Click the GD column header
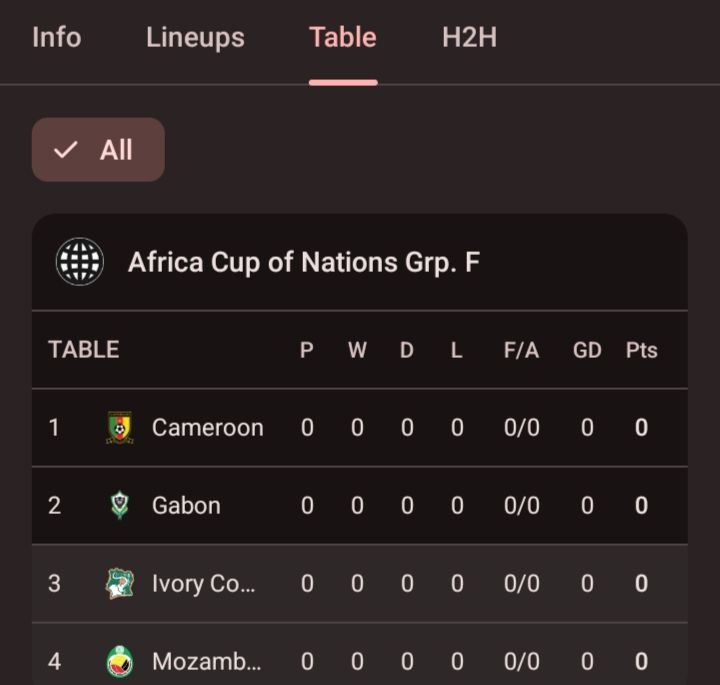 tap(587, 350)
